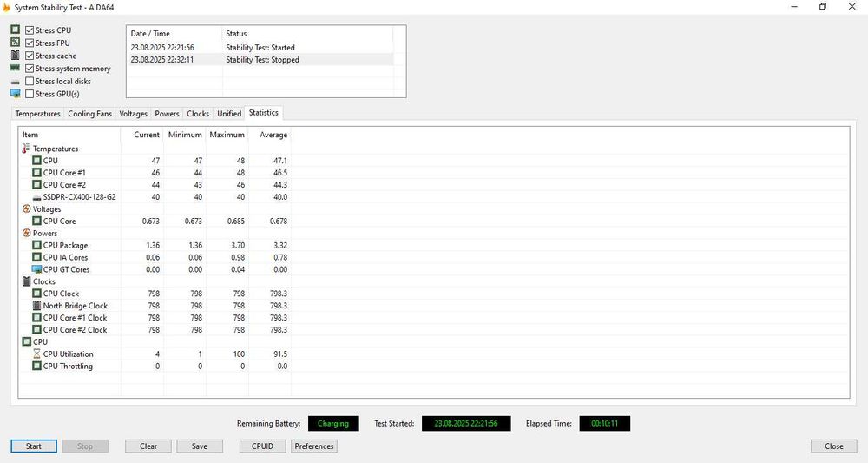This screenshot has height=463, width=868.
Task: Click the CPU Utilization hourglass icon
Action: pyautogui.click(x=37, y=354)
